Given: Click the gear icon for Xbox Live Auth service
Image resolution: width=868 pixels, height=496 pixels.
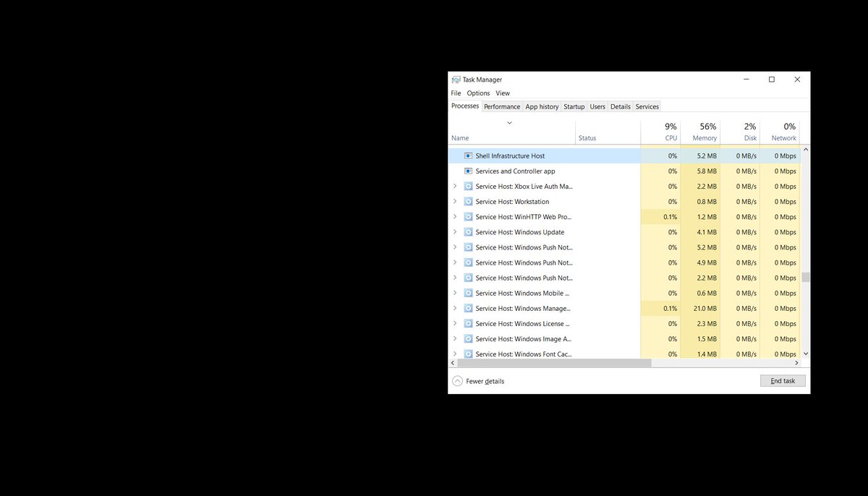Looking at the screenshot, I should point(468,187).
